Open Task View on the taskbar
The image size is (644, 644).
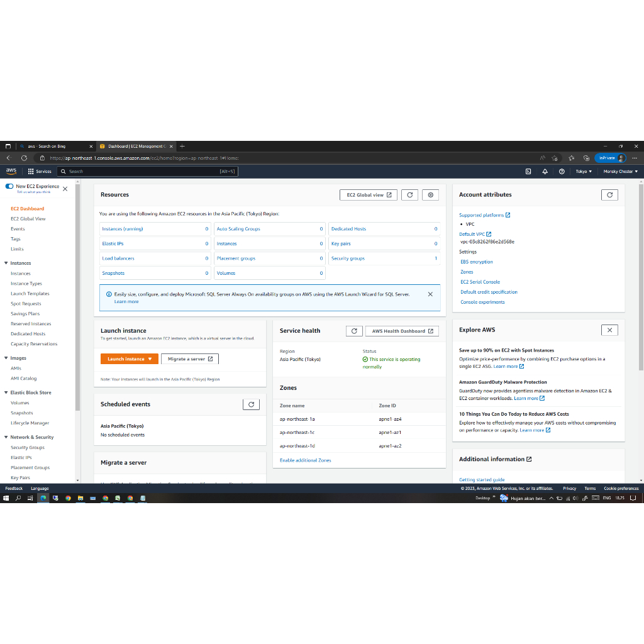point(30,498)
